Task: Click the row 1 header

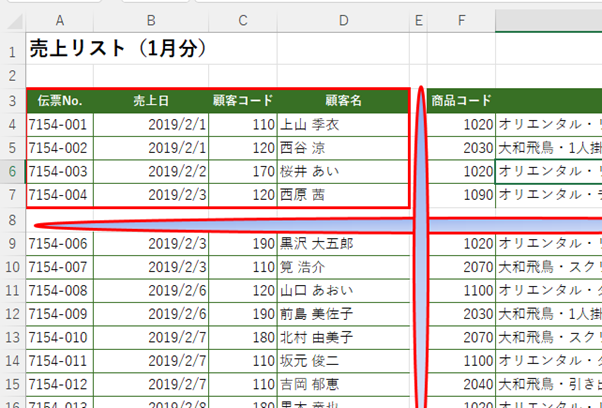Action: pyautogui.click(x=12, y=50)
